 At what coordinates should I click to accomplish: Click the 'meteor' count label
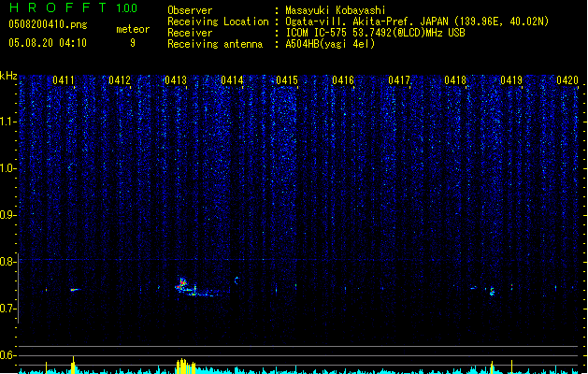pyautogui.click(x=133, y=29)
